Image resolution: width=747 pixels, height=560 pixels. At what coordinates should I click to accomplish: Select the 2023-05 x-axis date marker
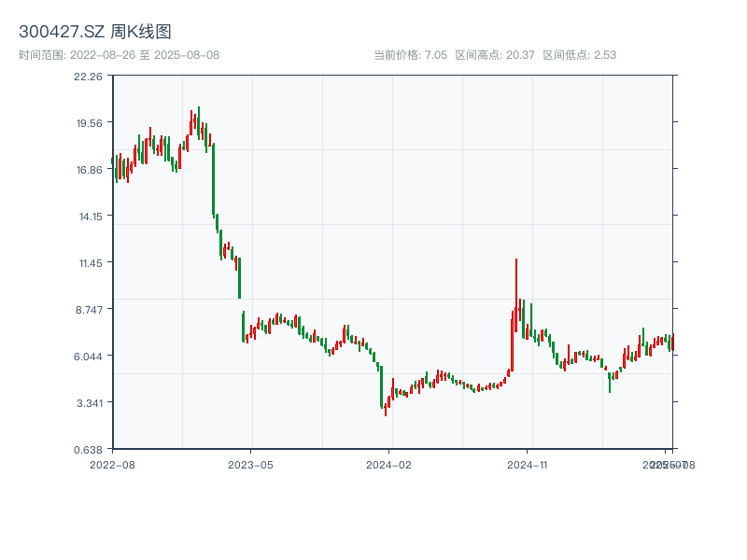point(250,464)
